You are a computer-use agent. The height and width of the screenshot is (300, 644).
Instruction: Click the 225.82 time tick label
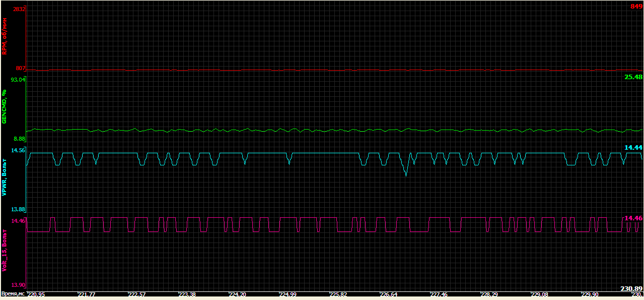click(338, 294)
